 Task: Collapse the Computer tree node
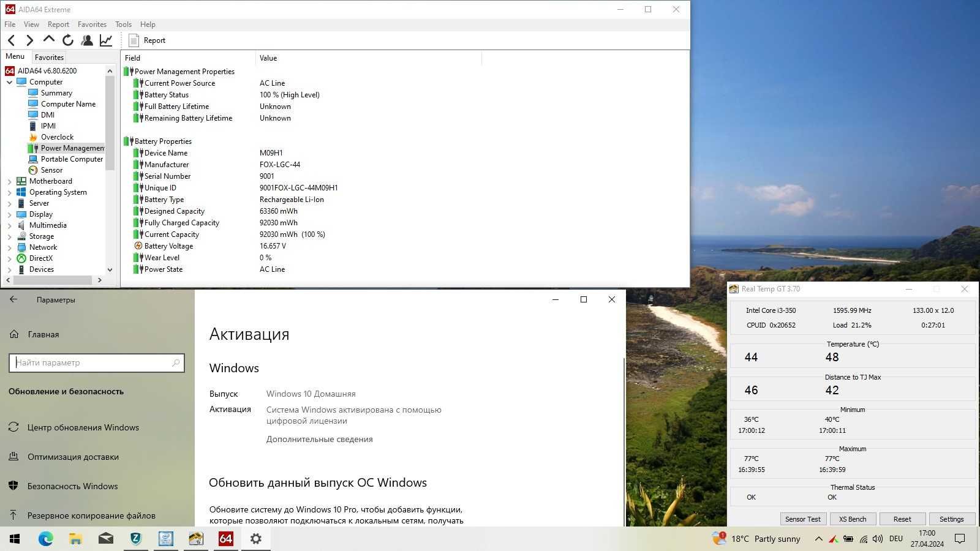click(9, 82)
